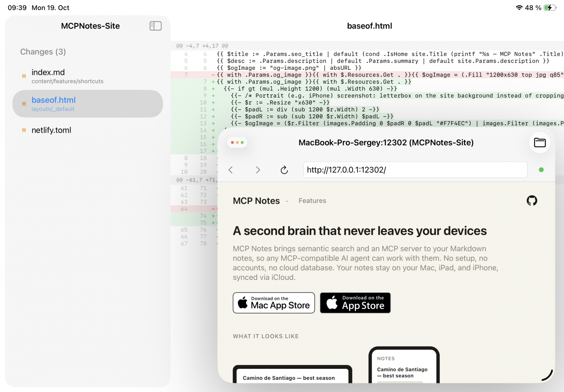Select baseof.html in the Changes list
Image resolution: width=564 pixels, height=392 pixels.
point(87,104)
